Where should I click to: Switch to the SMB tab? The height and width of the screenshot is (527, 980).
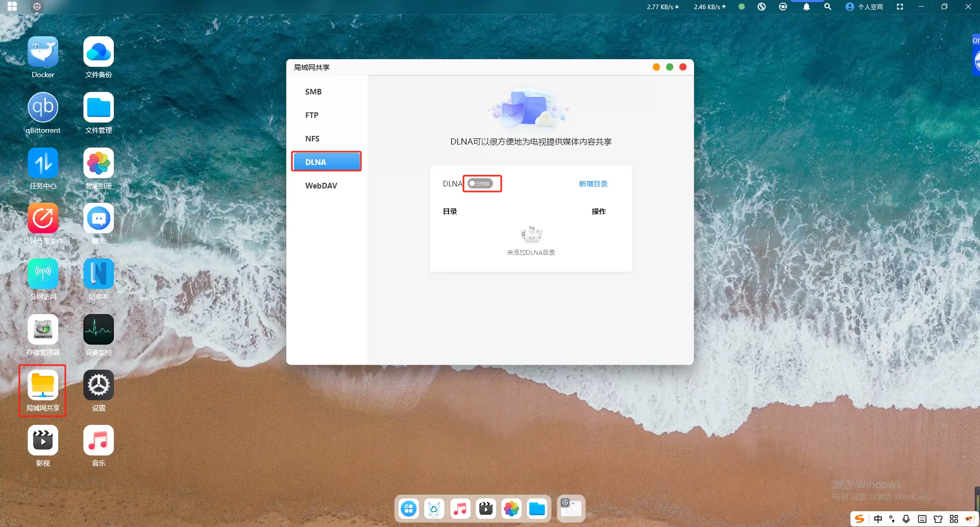pyautogui.click(x=313, y=92)
